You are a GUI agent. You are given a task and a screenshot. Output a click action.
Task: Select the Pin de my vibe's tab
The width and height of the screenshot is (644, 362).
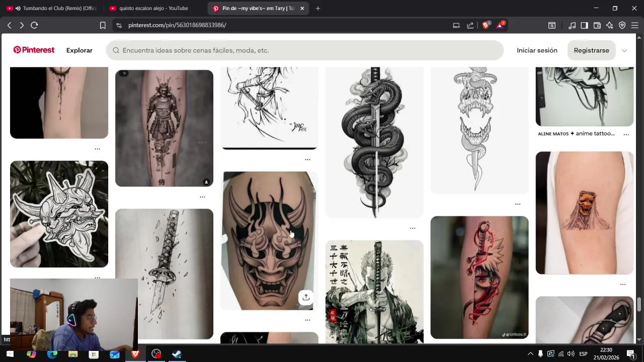[258, 8]
